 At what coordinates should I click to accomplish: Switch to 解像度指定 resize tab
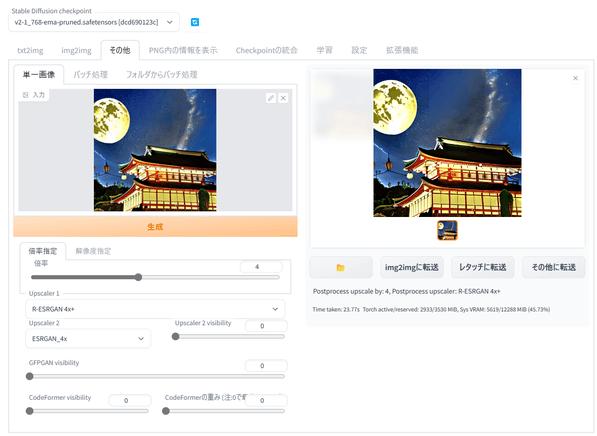[93, 251]
